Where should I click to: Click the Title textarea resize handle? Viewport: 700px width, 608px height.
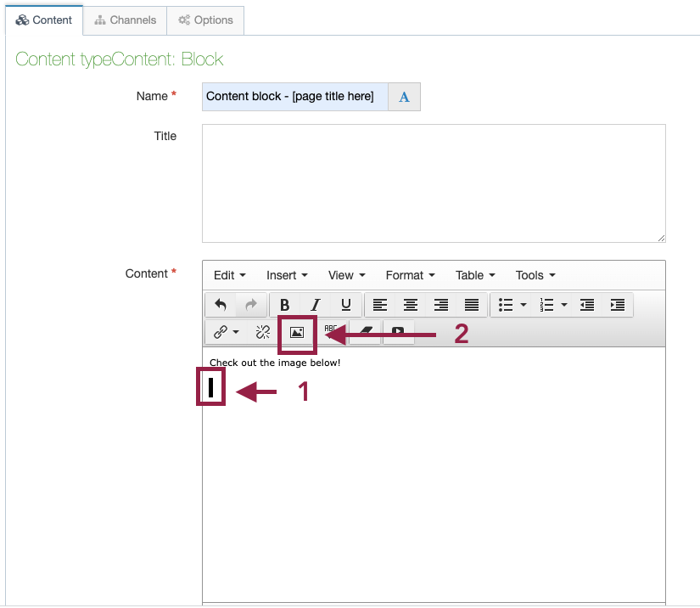tap(661, 238)
